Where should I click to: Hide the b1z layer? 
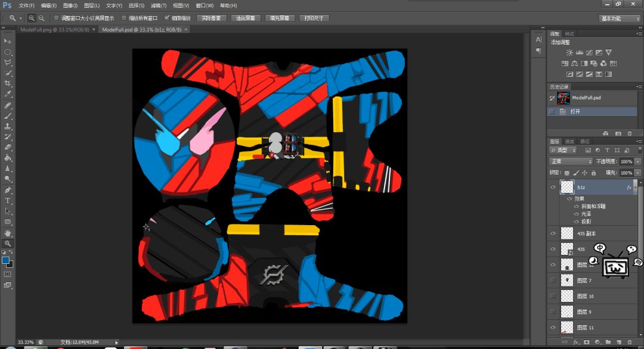tap(553, 187)
